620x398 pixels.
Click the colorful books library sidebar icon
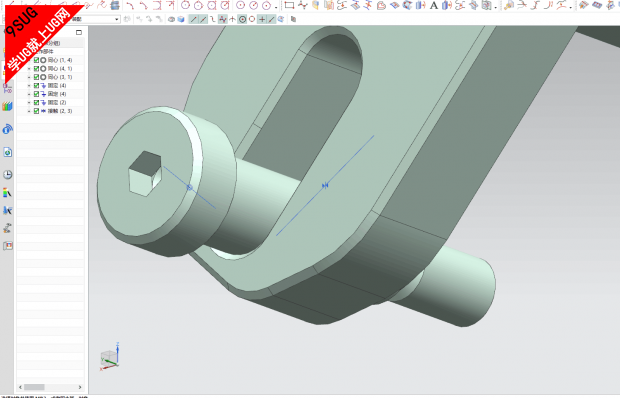point(8,106)
